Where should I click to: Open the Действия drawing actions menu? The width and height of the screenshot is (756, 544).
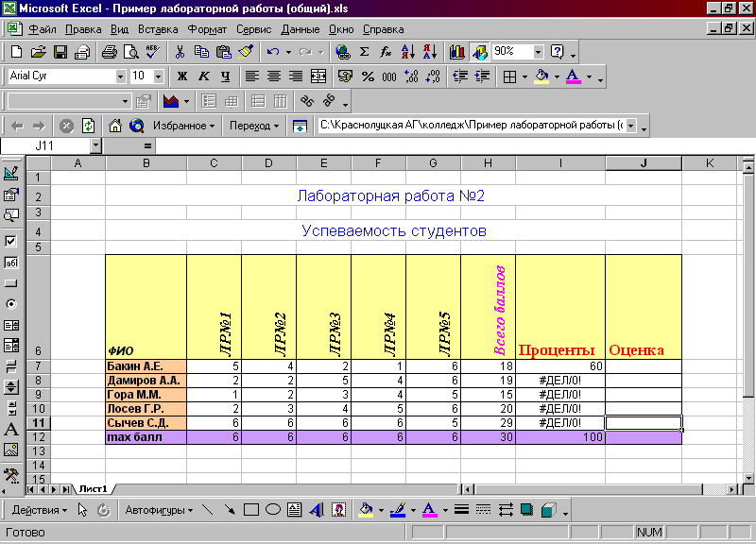click(x=39, y=510)
